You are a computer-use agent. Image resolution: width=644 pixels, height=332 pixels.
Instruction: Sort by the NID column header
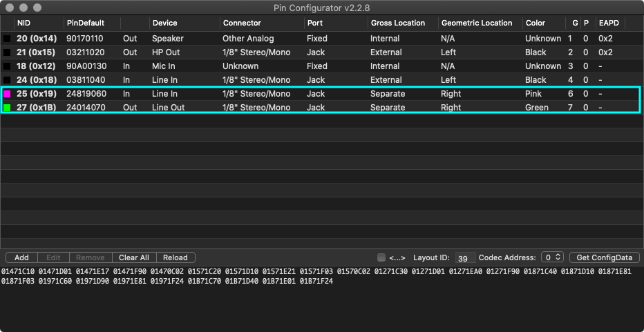coord(39,23)
